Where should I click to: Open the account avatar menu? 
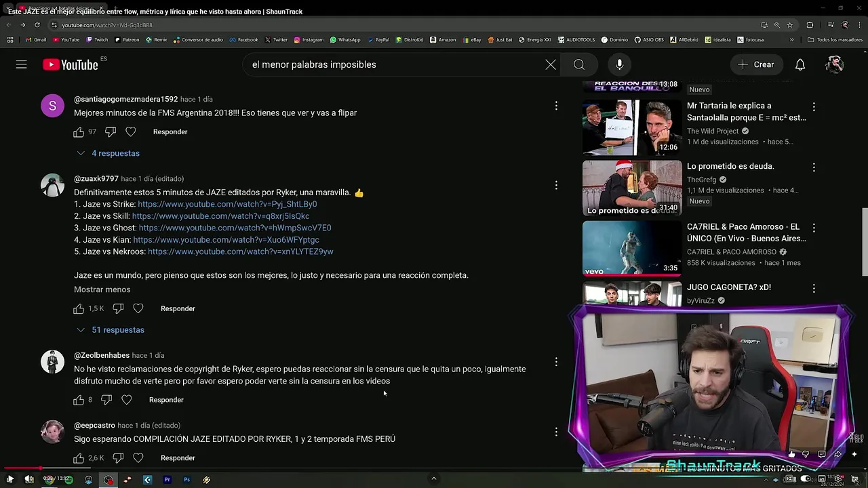tap(835, 64)
